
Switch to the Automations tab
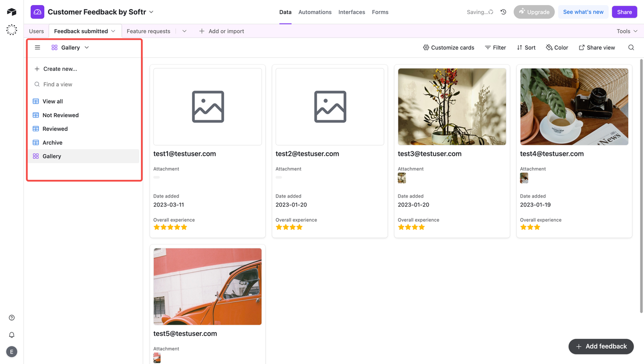pos(314,12)
